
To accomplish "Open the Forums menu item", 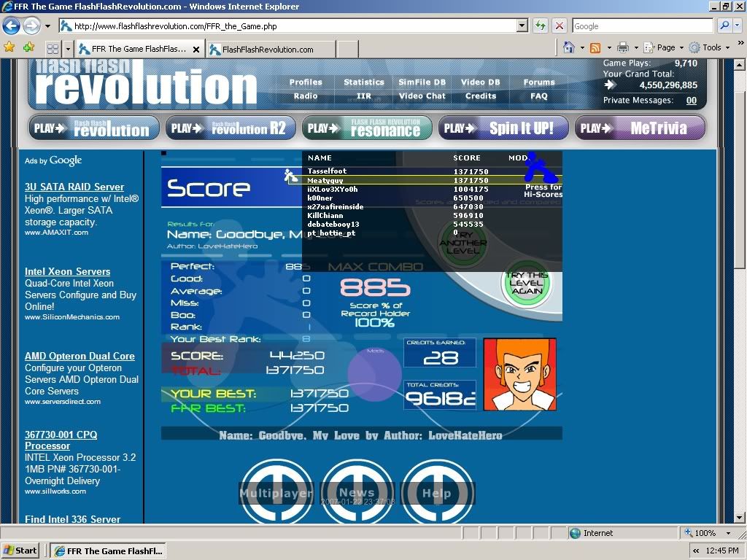I will click(x=538, y=82).
